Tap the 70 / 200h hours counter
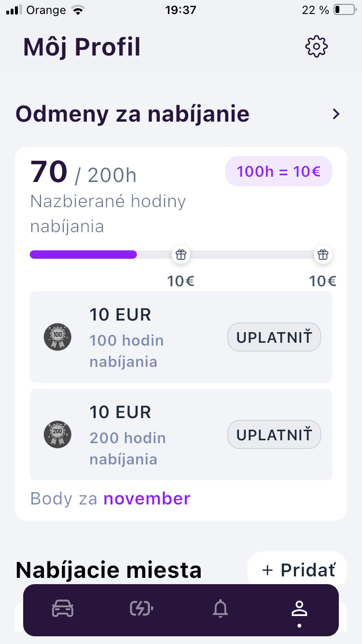Viewport: 362px width, 644px height. pos(84,173)
